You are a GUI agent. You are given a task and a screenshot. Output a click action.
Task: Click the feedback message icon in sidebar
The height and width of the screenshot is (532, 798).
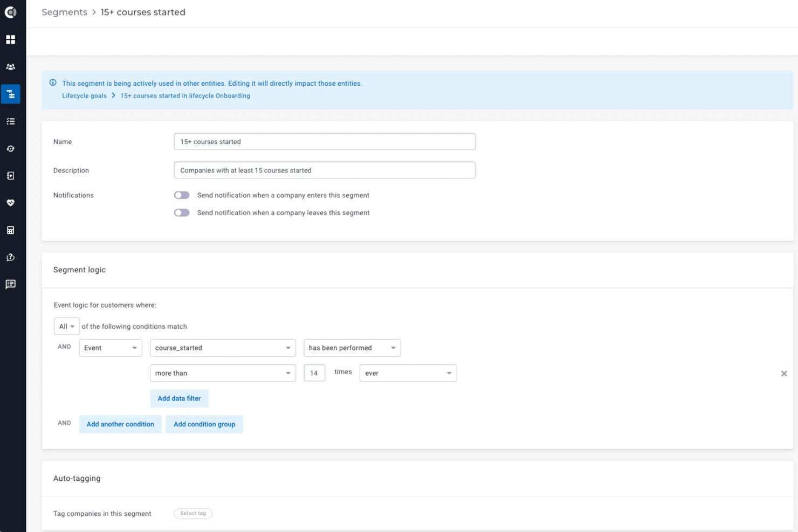[x=11, y=284]
